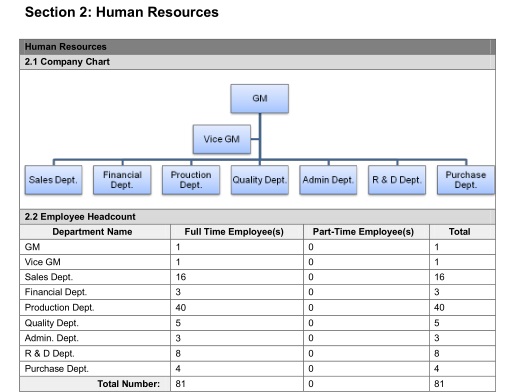Click the Sales Dept. box in the chart

coord(53,180)
